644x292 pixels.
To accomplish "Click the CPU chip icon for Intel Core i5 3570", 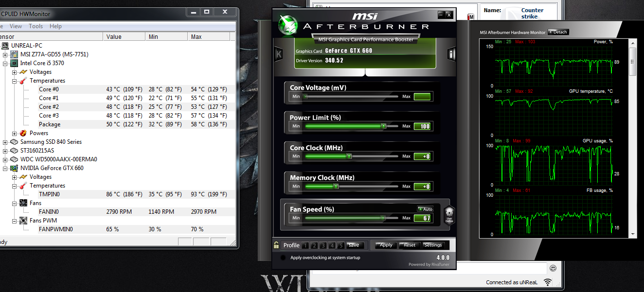I will coord(14,63).
